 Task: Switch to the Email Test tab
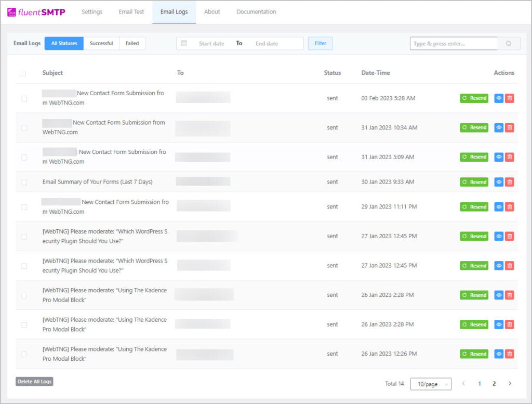(131, 11)
